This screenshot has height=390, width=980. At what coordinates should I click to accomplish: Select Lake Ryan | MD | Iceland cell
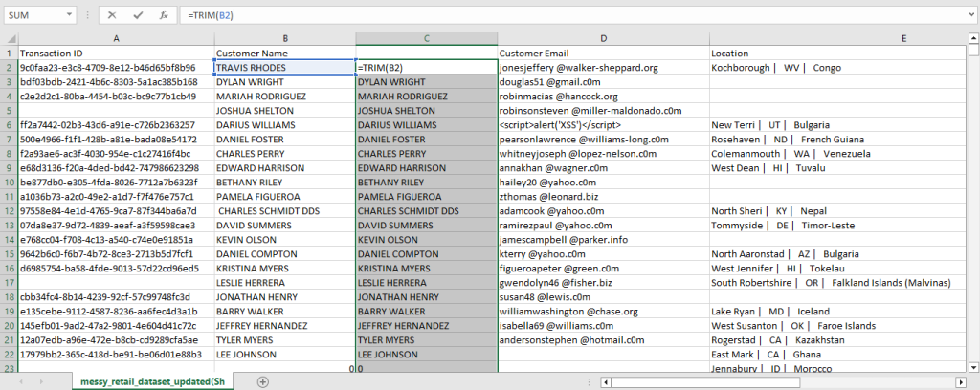click(837, 312)
